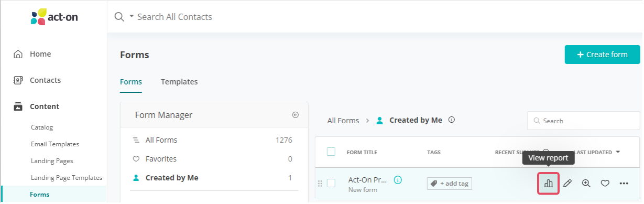Viewport: 644px width, 204px height.
Task: Click the act-on logo
Action: 54,16
